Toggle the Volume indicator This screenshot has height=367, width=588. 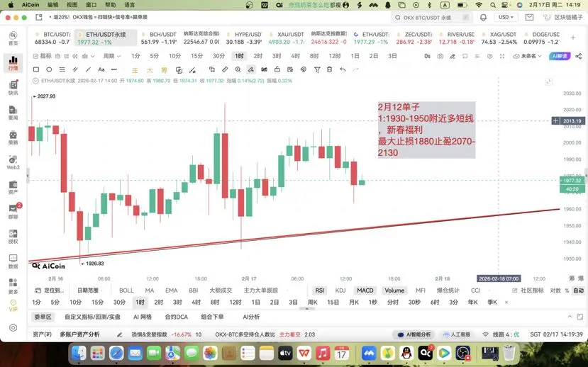[394, 290]
